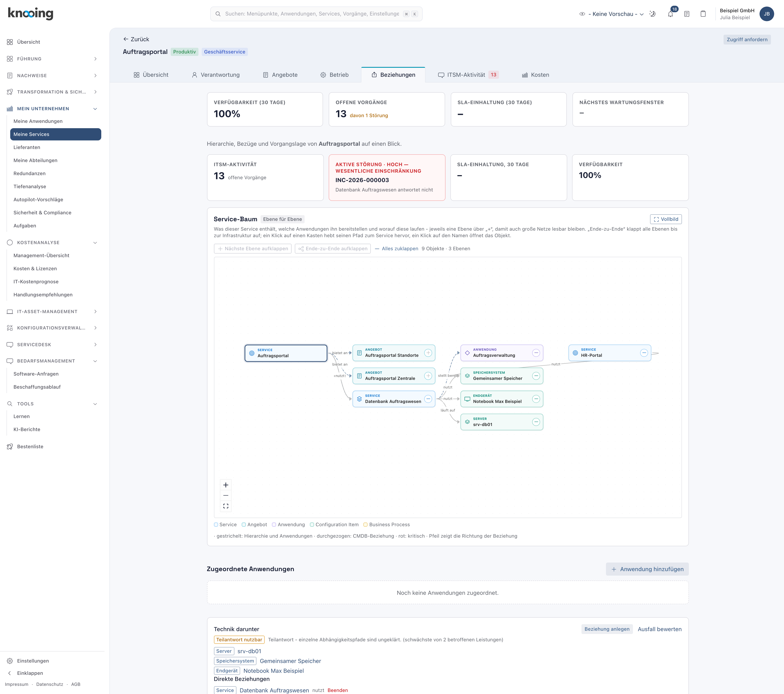784x694 pixels.
Task: Collapse the srv-db01 server node minus
Action: tap(536, 422)
